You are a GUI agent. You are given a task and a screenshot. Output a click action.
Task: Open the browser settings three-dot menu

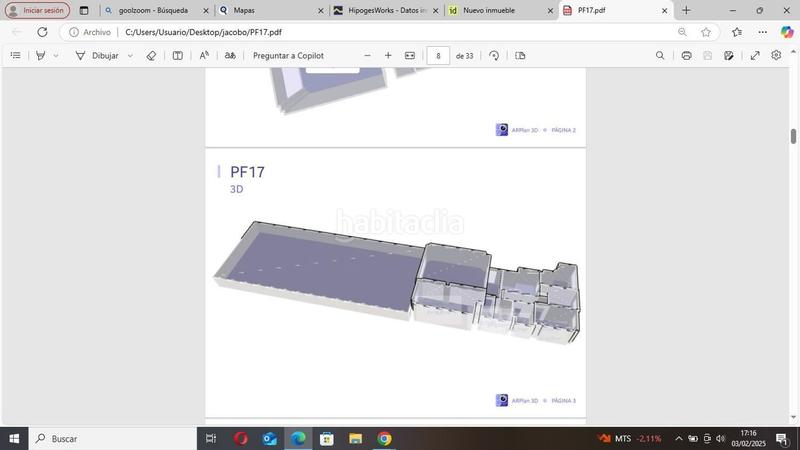click(x=763, y=32)
